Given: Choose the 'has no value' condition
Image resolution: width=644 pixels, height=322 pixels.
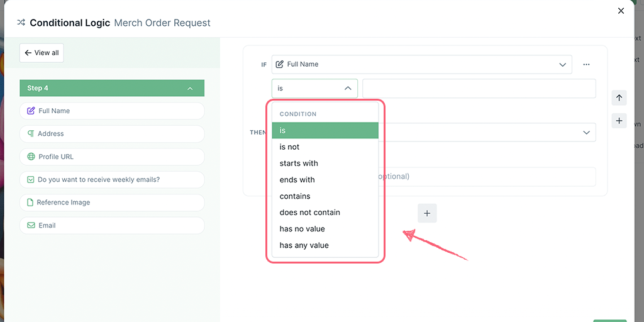Looking at the screenshot, I should (x=325, y=229).
